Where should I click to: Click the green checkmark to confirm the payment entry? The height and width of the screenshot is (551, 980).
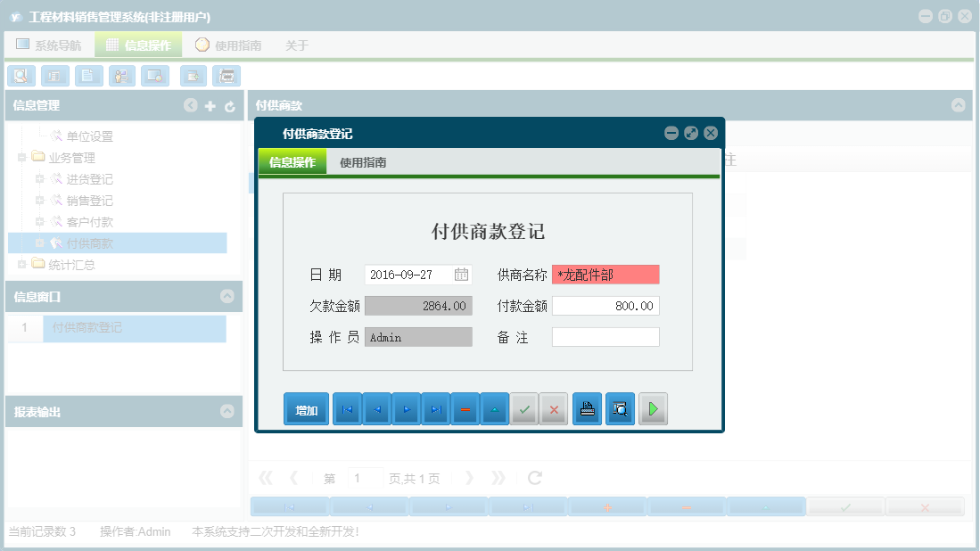click(x=524, y=408)
